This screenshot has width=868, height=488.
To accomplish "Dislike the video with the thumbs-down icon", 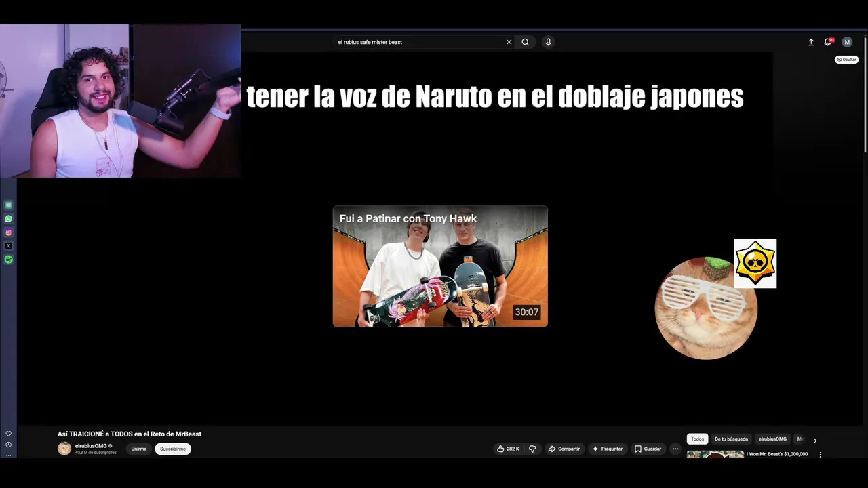I will [532, 449].
